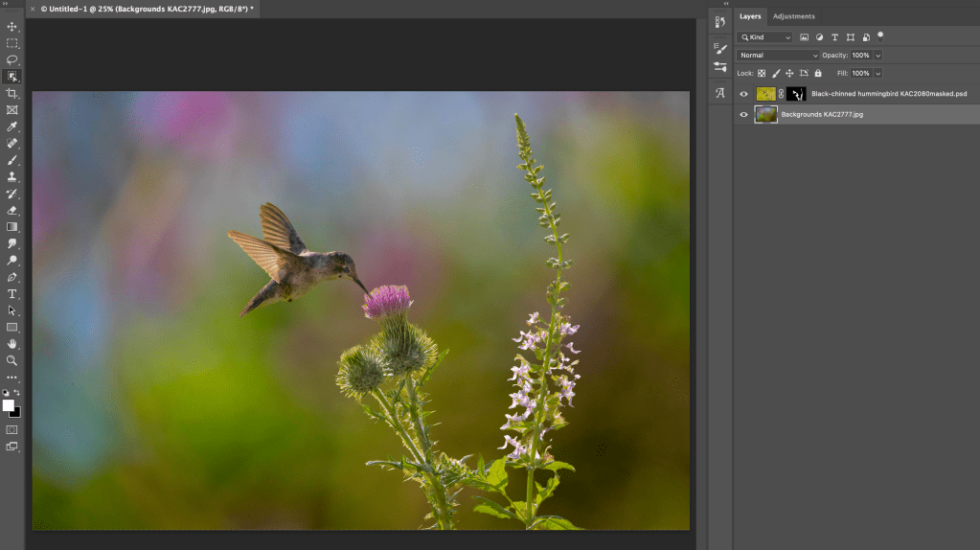Choose the Crop tool
The width and height of the screenshot is (980, 550).
pyautogui.click(x=12, y=93)
